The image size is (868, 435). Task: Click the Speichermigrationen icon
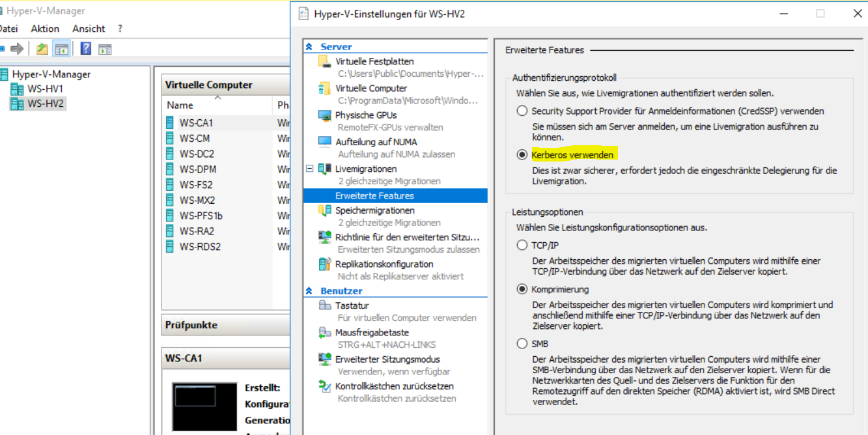click(x=325, y=210)
